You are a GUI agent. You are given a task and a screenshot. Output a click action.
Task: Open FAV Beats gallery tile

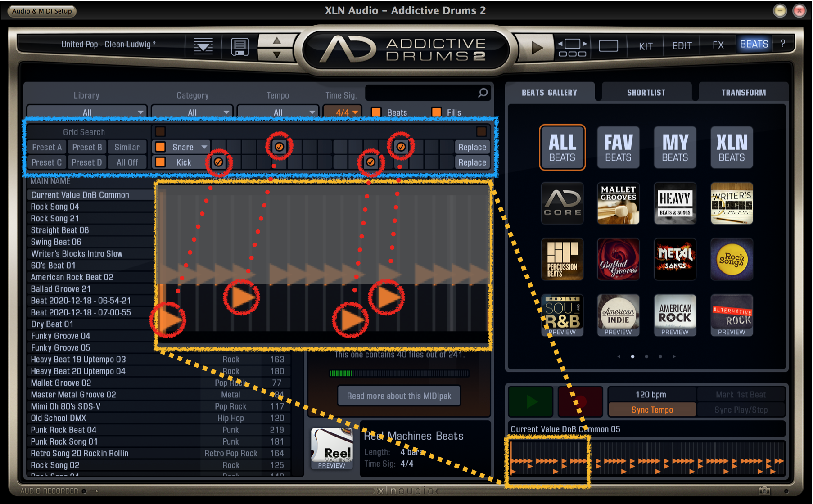point(619,148)
